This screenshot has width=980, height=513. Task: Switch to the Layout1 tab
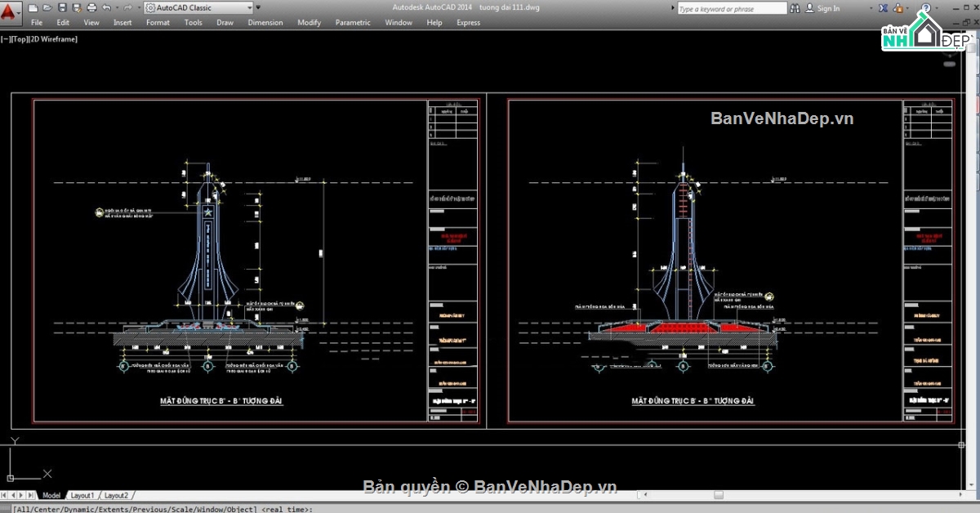click(82, 495)
